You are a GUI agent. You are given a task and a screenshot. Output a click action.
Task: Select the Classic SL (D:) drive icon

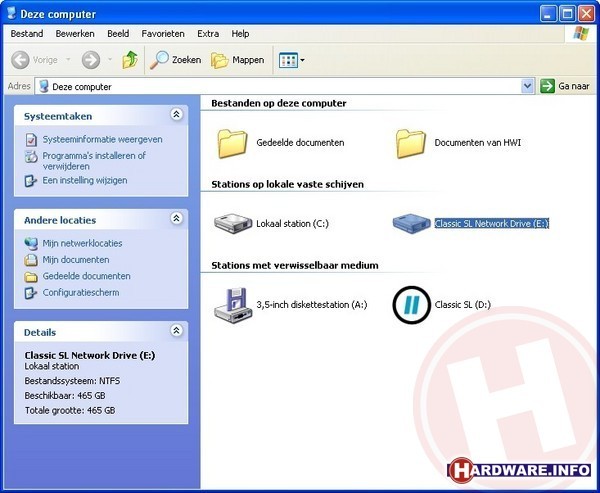pos(411,305)
